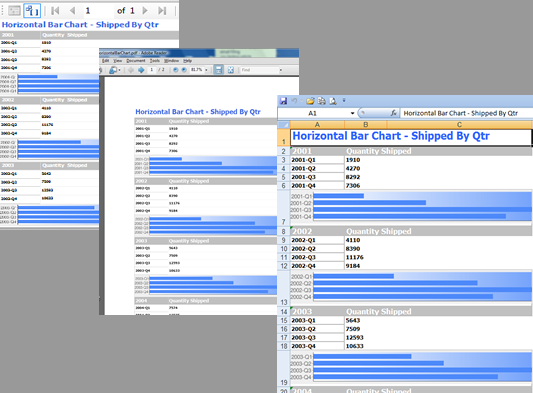Open Window menu in Adobe Reader
Screen dimensions: 533x393
point(171,61)
